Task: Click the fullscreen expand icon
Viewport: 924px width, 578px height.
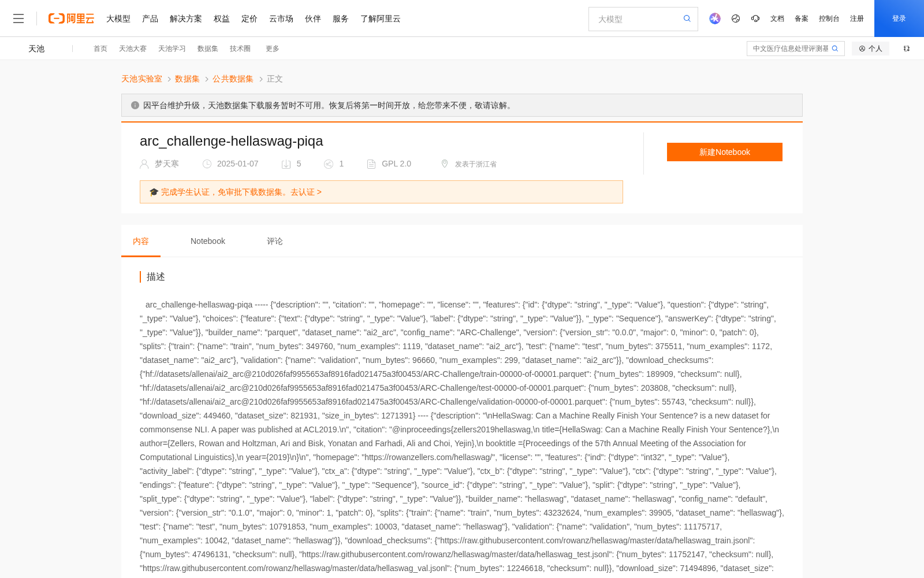Action: [907, 49]
